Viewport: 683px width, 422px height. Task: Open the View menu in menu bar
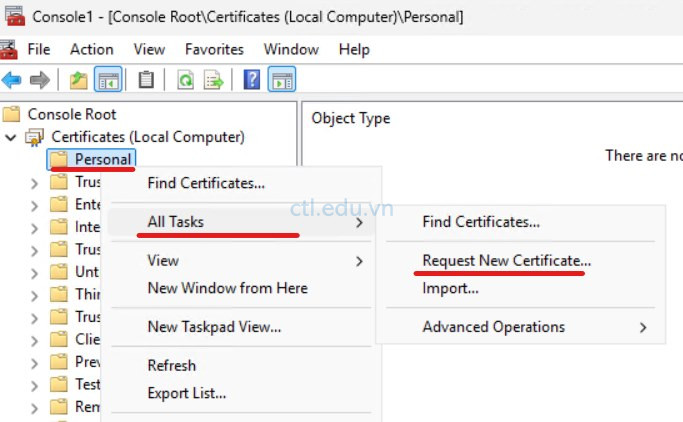[x=149, y=49]
